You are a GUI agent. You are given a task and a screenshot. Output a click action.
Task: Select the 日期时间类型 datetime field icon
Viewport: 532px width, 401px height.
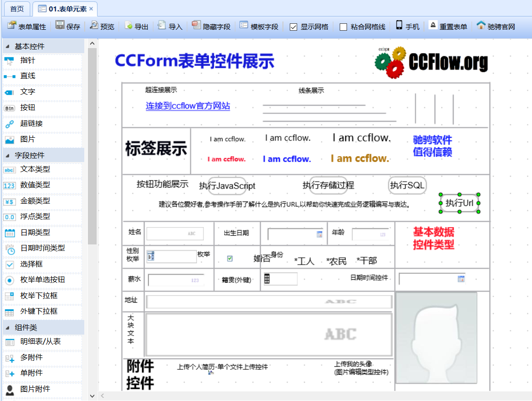coord(10,249)
